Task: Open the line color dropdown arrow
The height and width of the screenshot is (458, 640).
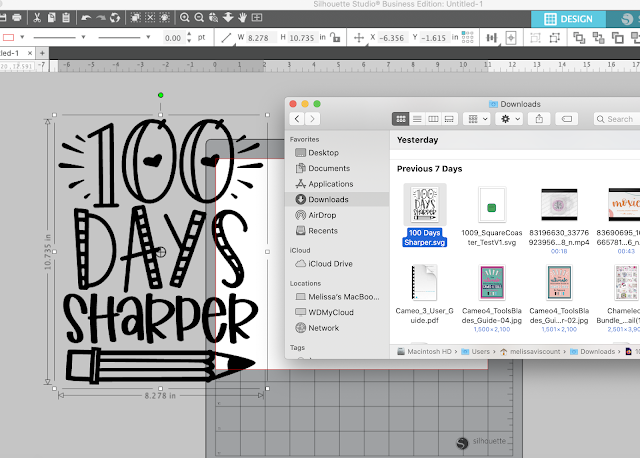Action: (22, 37)
